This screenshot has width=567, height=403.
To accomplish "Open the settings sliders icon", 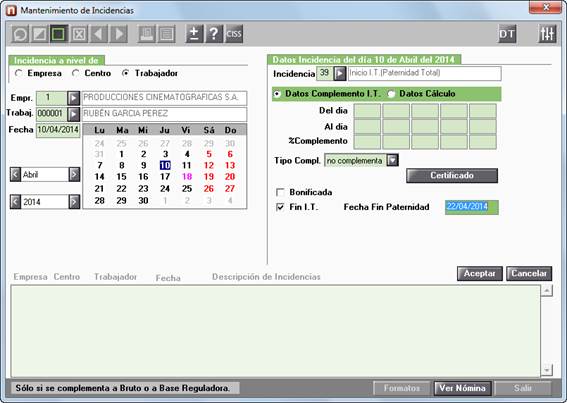I will tap(547, 34).
